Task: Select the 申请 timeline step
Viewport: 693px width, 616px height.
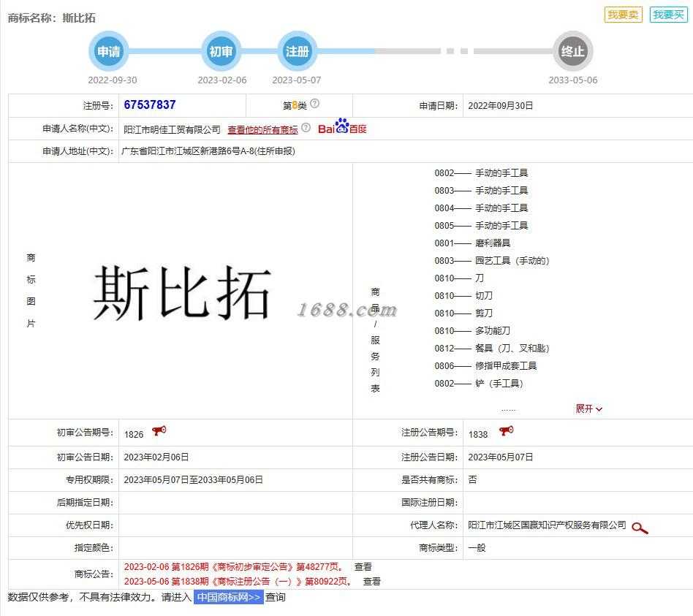Action: point(109,51)
